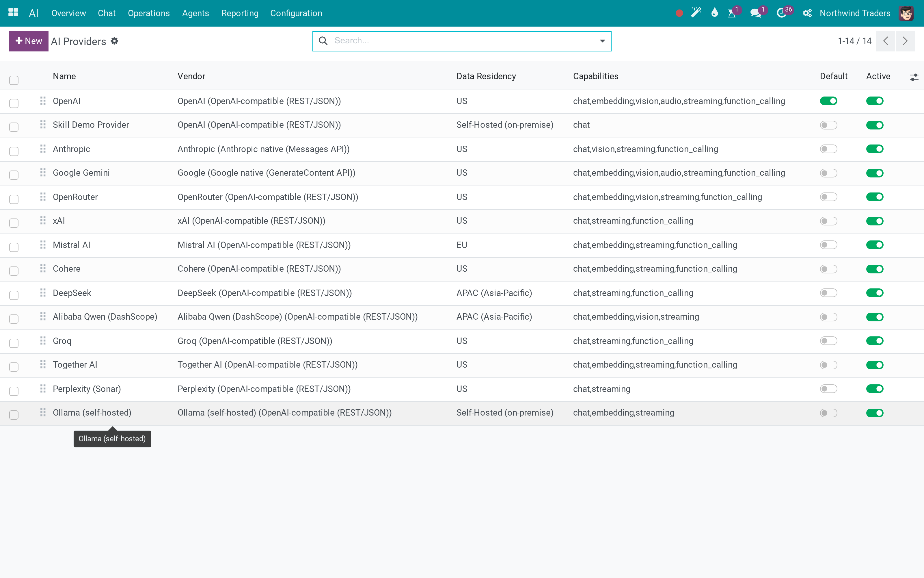Sort by the Name column header
This screenshot has height=578, width=924.
coord(64,76)
